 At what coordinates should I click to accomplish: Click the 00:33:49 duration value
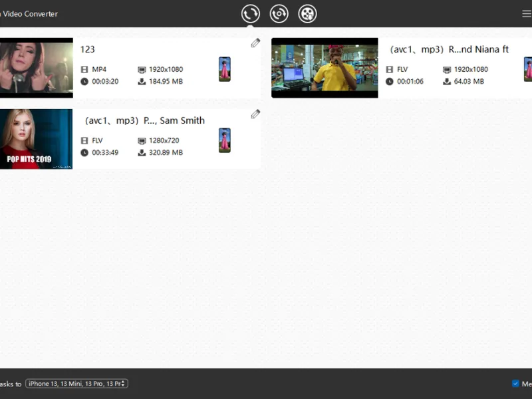pos(105,153)
